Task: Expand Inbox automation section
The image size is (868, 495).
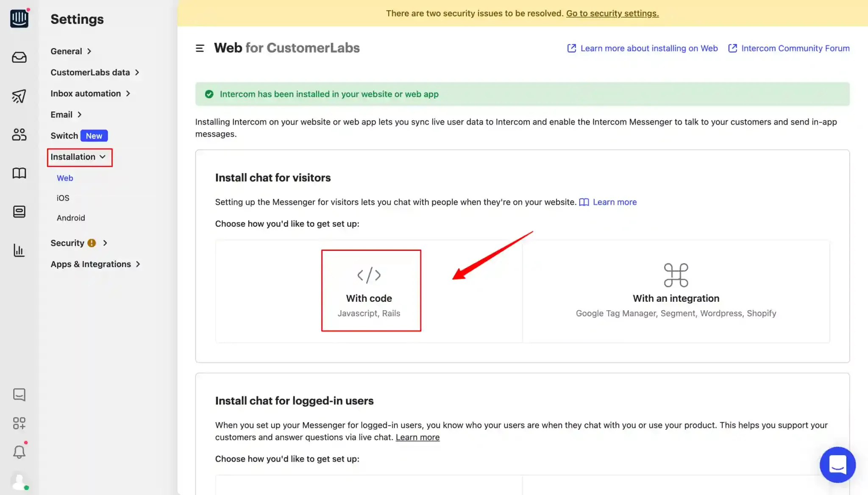Action: pyautogui.click(x=90, y=94)
